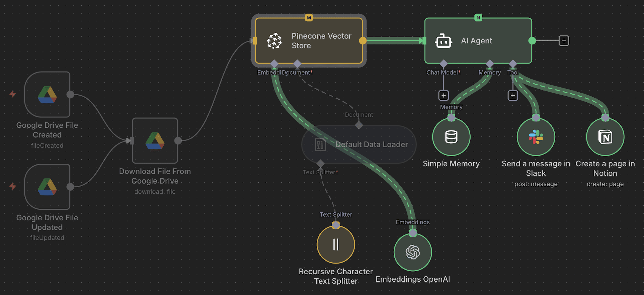Select the Google Drive File Created trigger node

point(47,94)
